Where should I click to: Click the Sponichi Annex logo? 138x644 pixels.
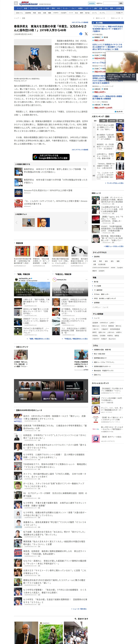point(28,4)
